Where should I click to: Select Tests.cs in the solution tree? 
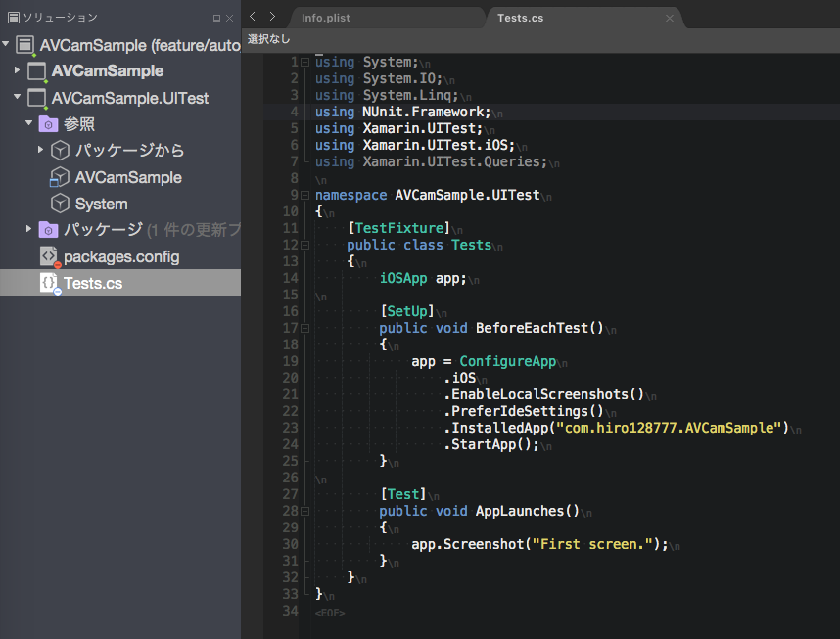[120, 283]
